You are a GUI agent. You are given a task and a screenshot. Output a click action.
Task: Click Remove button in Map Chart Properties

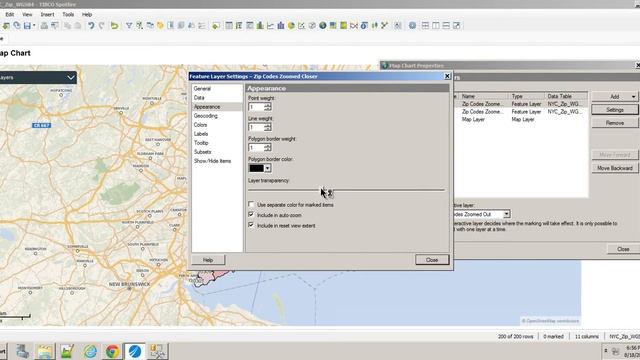point(615,123)
